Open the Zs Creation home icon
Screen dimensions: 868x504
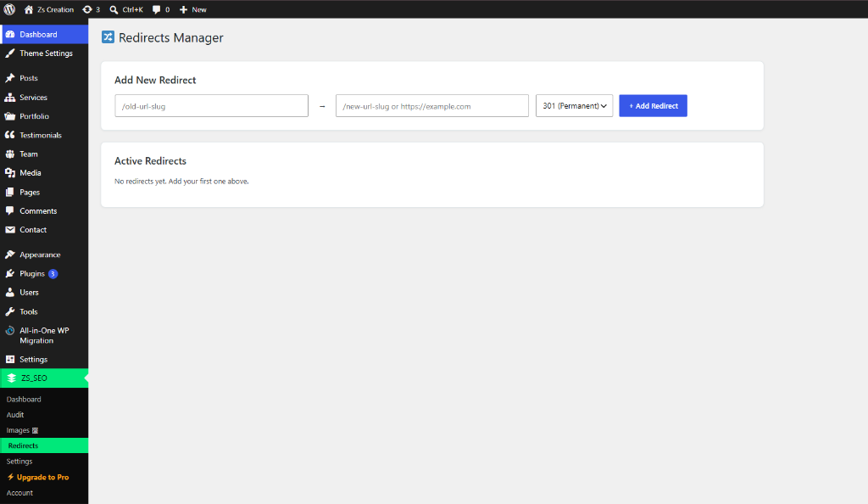(x=29, y=9)
